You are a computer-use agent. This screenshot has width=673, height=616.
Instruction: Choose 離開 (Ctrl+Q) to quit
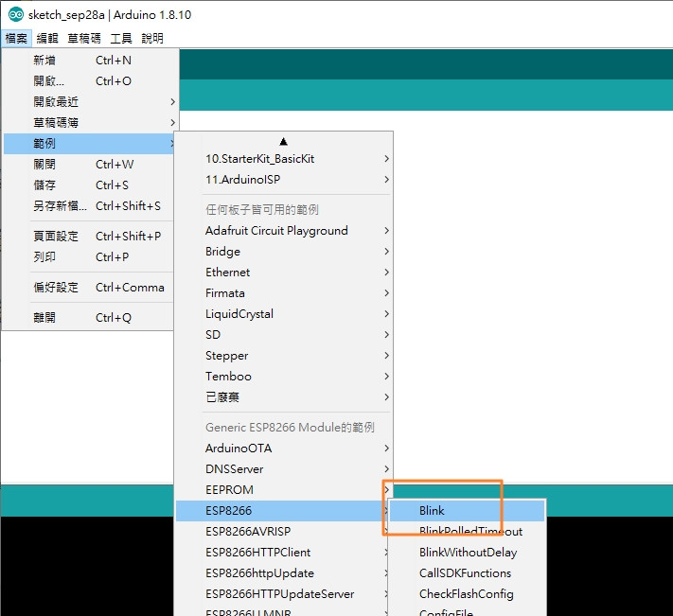tap(89, 317)
